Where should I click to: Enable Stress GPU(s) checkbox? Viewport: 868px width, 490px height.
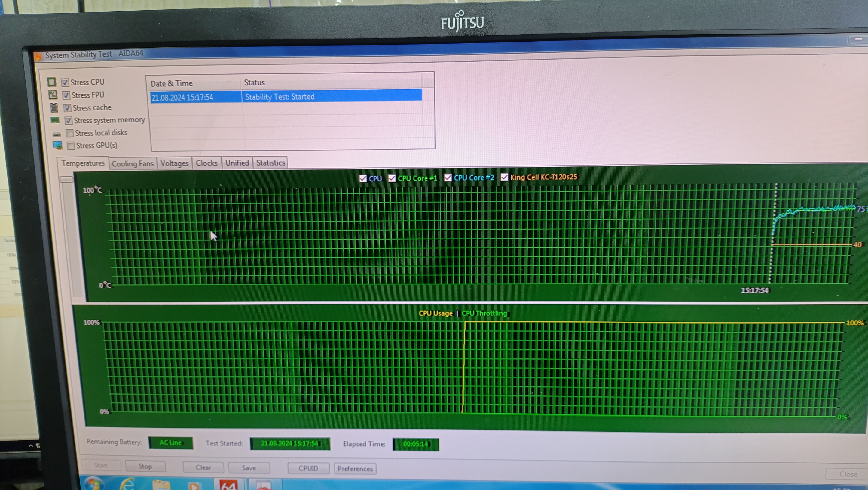71,146
